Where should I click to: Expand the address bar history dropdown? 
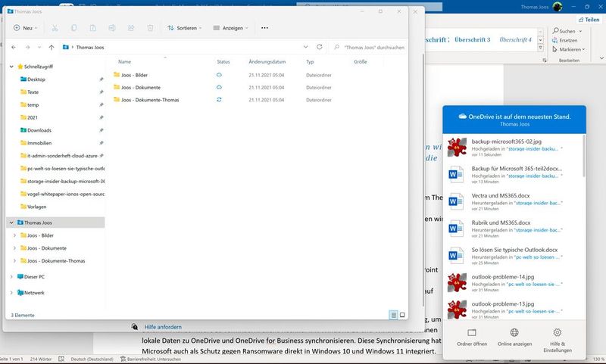[306, 47]
